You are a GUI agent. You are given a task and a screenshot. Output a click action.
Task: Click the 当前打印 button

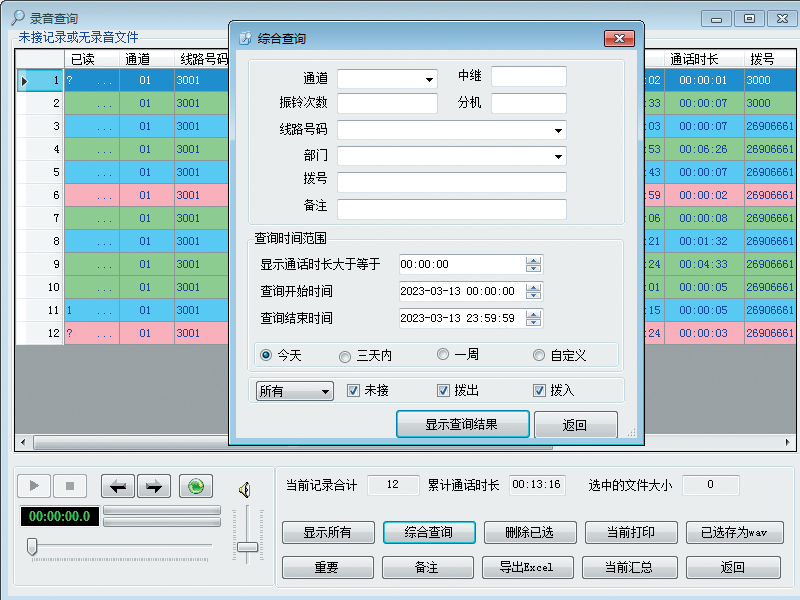point(631,532)
